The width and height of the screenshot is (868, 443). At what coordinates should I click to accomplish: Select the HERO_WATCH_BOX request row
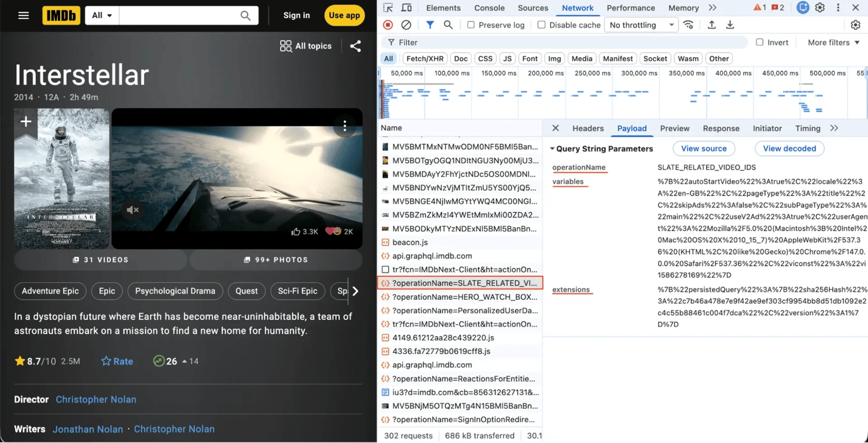click(460, 297)
